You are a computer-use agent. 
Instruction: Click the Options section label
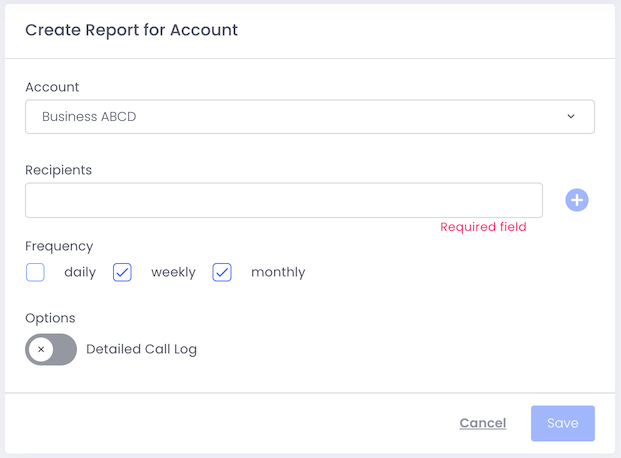(x=50, y=318)
